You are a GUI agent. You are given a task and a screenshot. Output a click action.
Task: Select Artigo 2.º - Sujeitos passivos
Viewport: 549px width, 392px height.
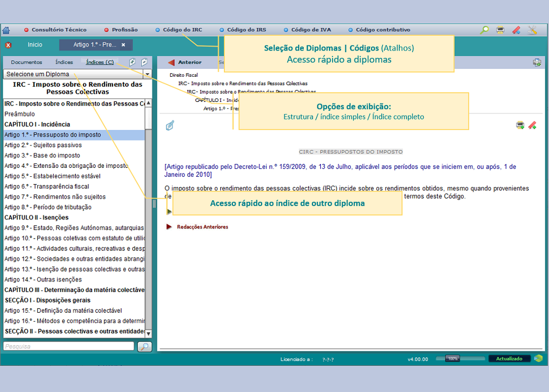[74, 145]
